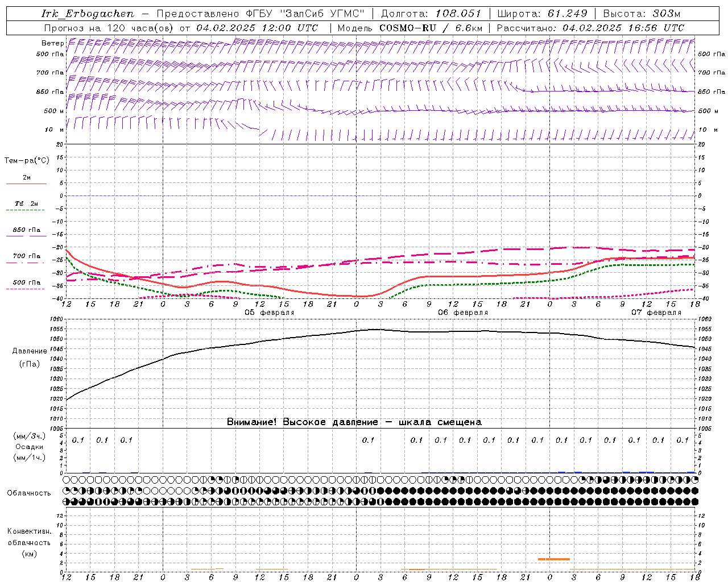Select the Осадки precipitation label

coord(30,447)
